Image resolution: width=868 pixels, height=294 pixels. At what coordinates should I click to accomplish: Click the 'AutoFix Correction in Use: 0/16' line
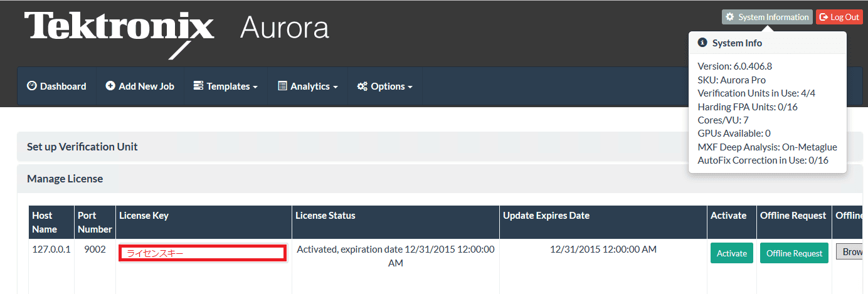763,160
